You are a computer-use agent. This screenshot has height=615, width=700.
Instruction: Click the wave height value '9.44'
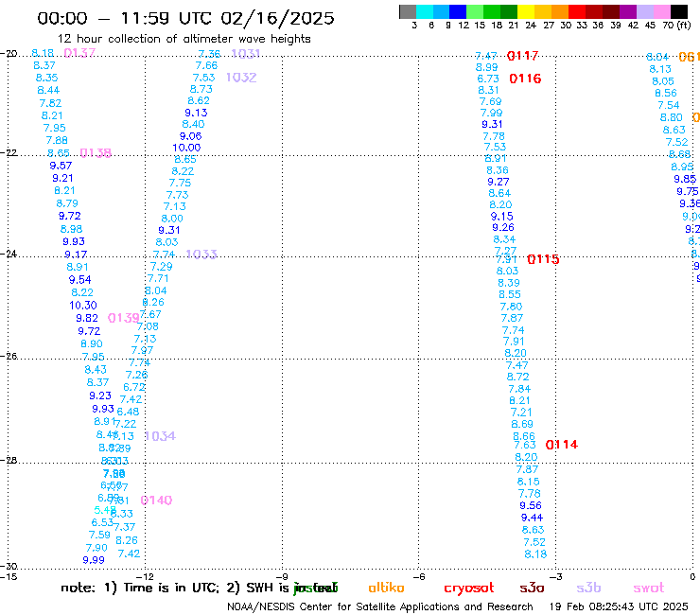533,518
